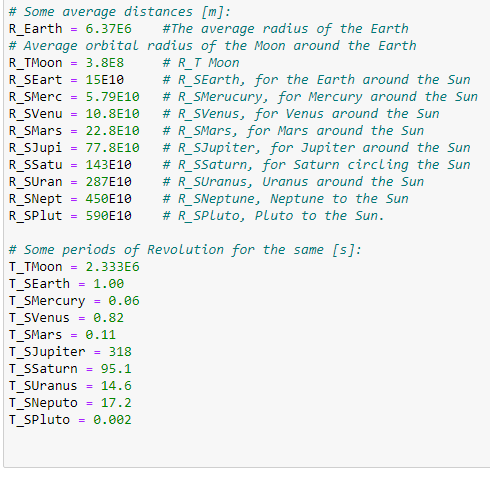Click the variable R_SMars
Screen dimensions: 490x478
[35, 131]
